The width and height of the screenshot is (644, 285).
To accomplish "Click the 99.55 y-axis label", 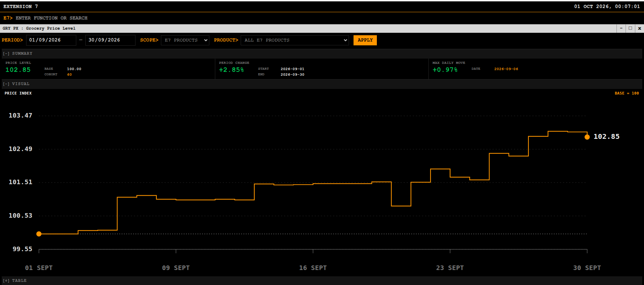I will 23,249.
